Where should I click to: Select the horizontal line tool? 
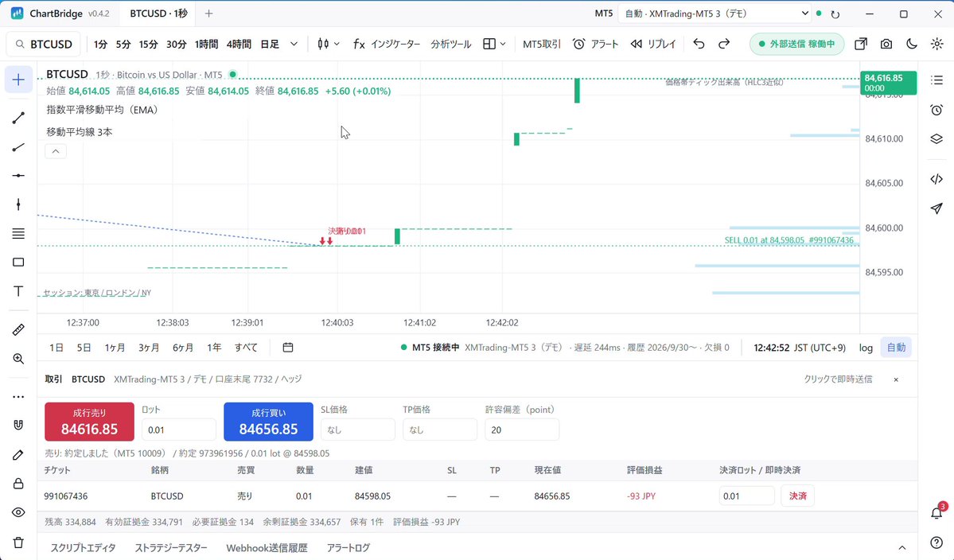coord(18,176)
